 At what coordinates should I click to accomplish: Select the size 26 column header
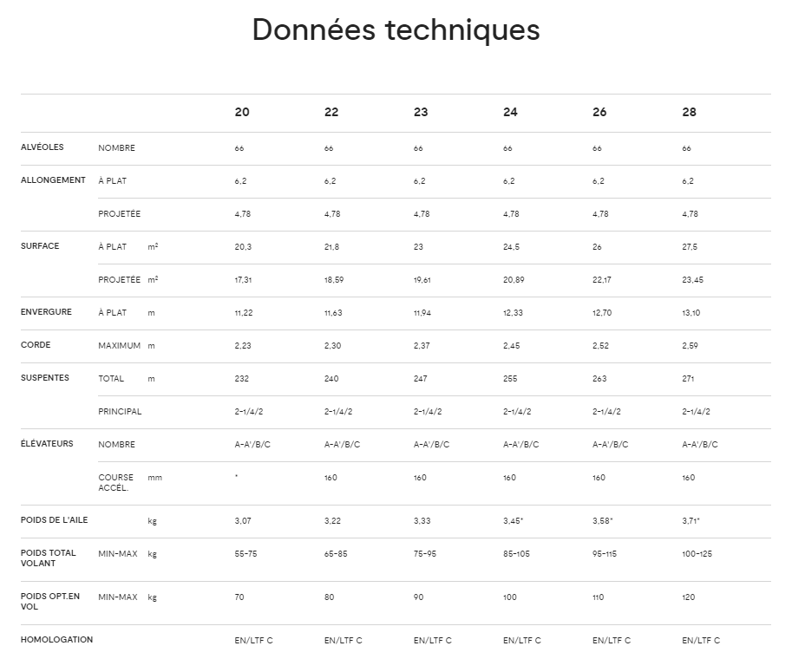point(599,113)
